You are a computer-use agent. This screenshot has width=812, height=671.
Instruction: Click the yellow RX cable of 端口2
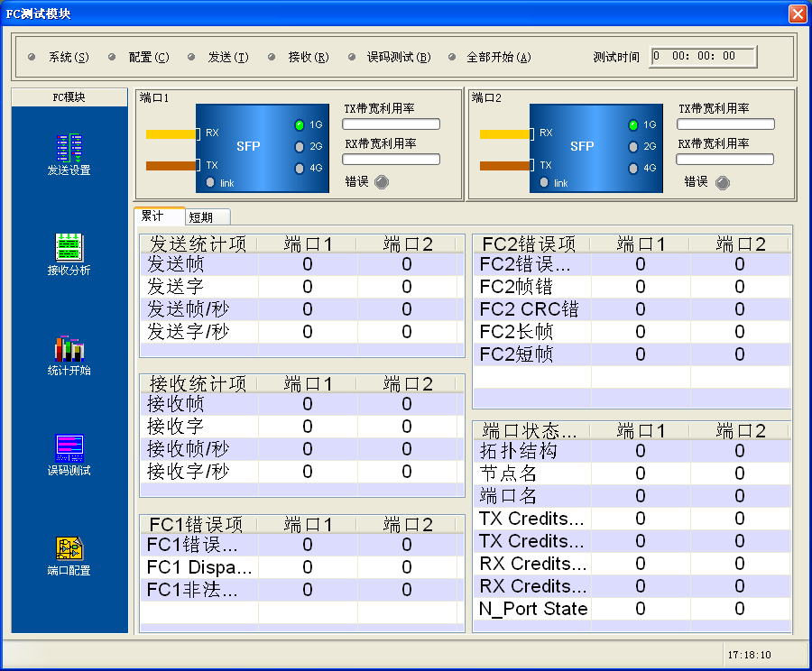pos(505,134)
